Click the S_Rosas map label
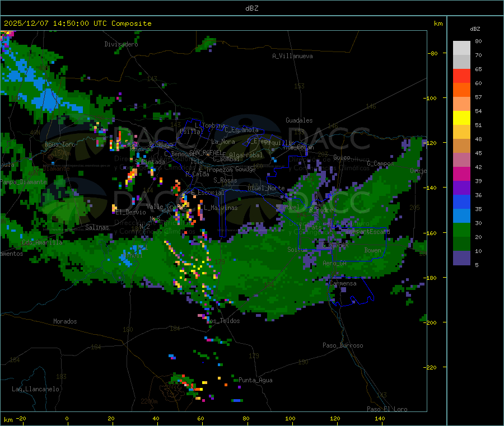 (x=225, y=180)
